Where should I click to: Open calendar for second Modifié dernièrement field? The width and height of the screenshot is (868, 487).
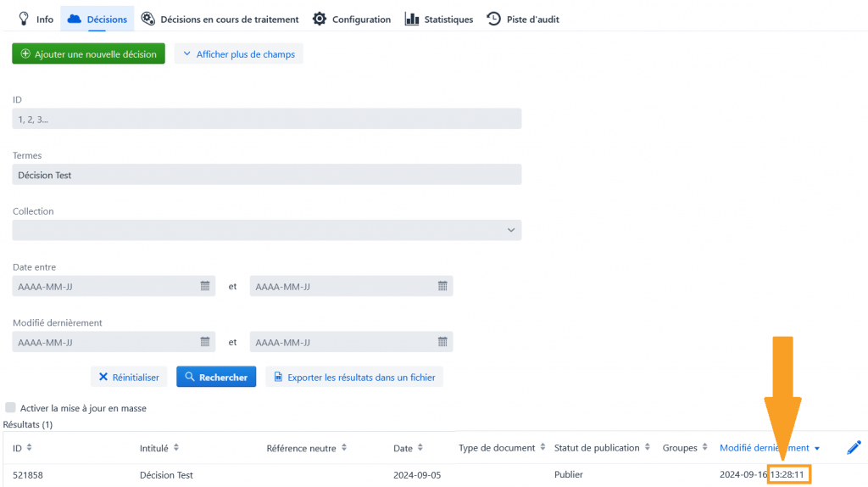coord(442,342)
